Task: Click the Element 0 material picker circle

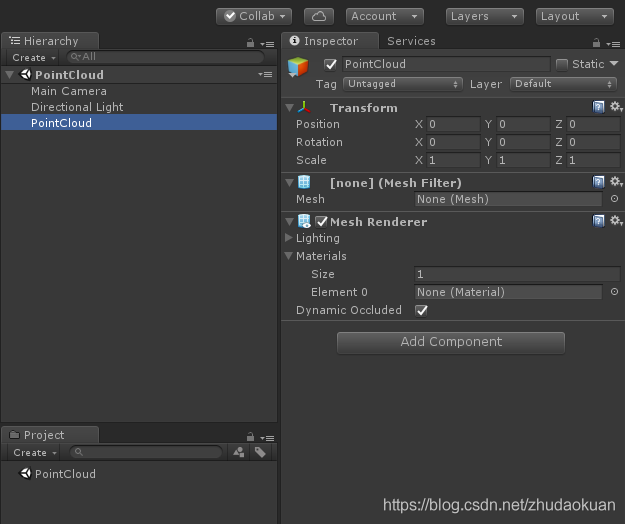Action: (x=614, y=292)
